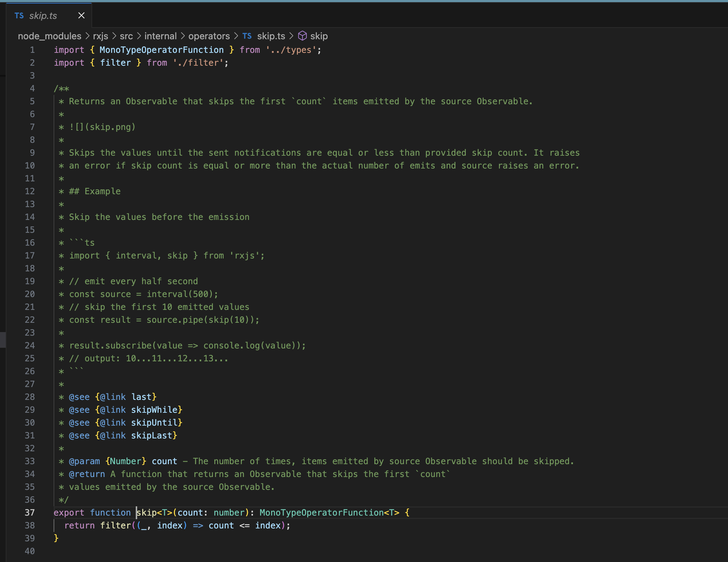Click the comment opener /** on line 4
The width and height of the screenshot is (728, 562).
[x=61, y=88]
